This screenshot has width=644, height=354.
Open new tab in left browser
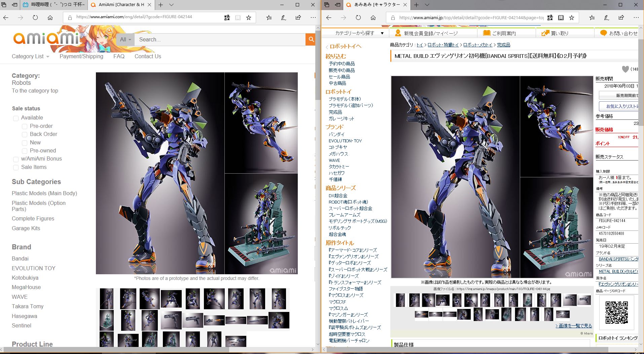(161, 5)
